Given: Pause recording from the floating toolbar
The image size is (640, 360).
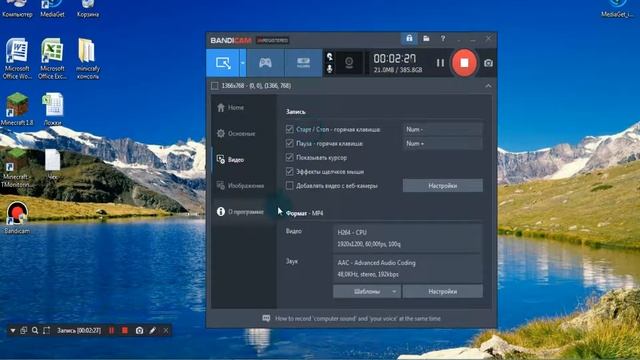Looking at the screenshot, I should pos(111,330).
